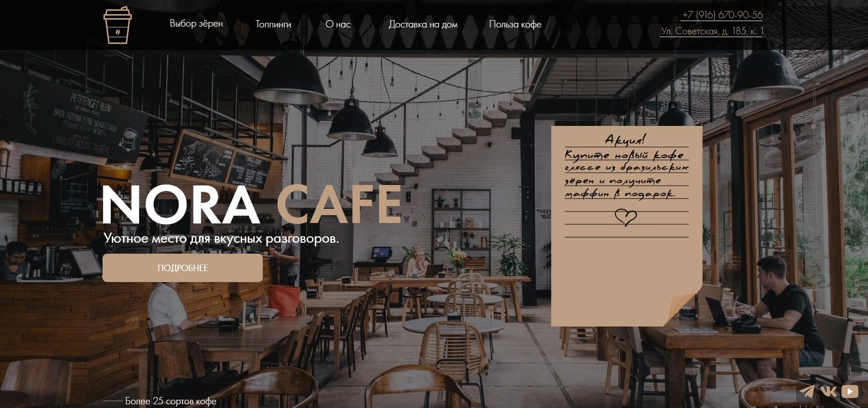The width and height of the screenshot is (868, 408).
Task: Click the Уютное место tagline text
Action: pos(221,239)
